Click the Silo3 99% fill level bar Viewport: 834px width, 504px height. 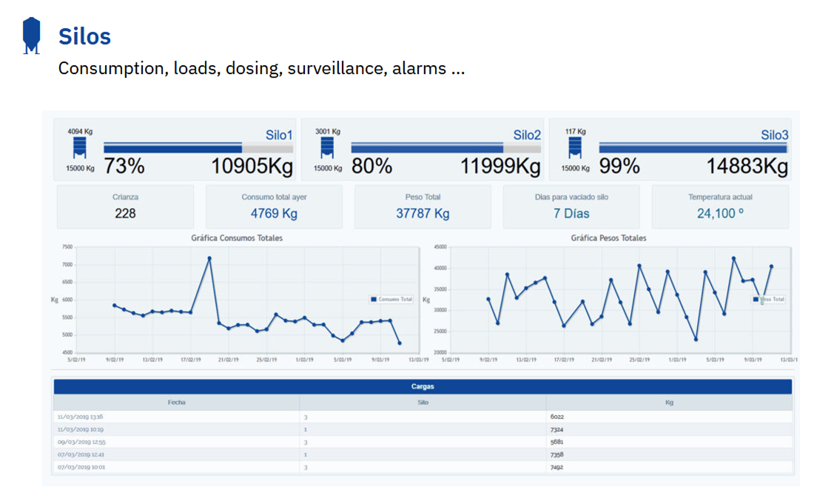point(693,148)
